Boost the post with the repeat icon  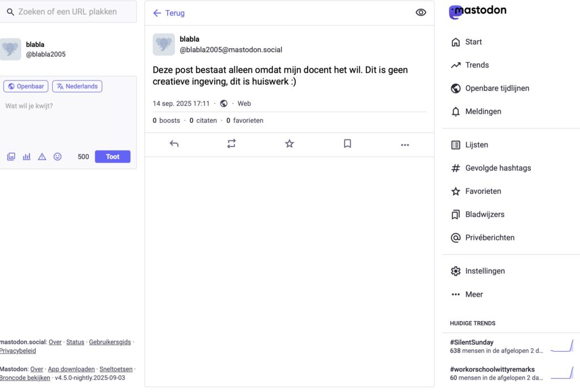[232, 144]
